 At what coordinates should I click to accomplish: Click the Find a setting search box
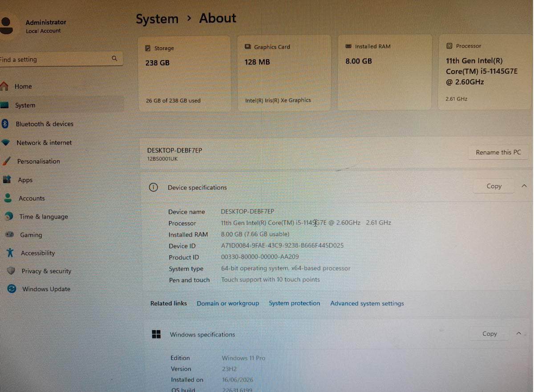pyautogui.click(x=61, y=59)
